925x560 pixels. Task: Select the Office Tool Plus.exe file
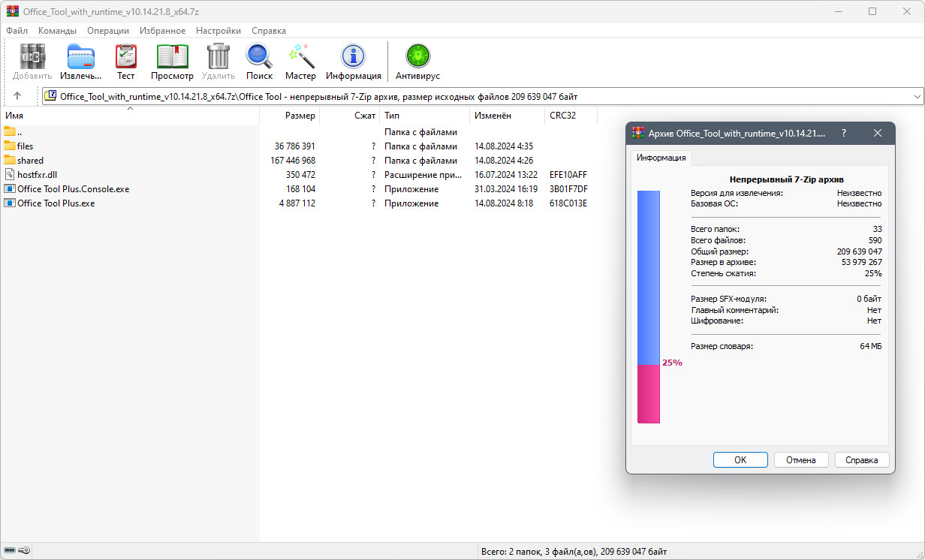tap(56, 203)
